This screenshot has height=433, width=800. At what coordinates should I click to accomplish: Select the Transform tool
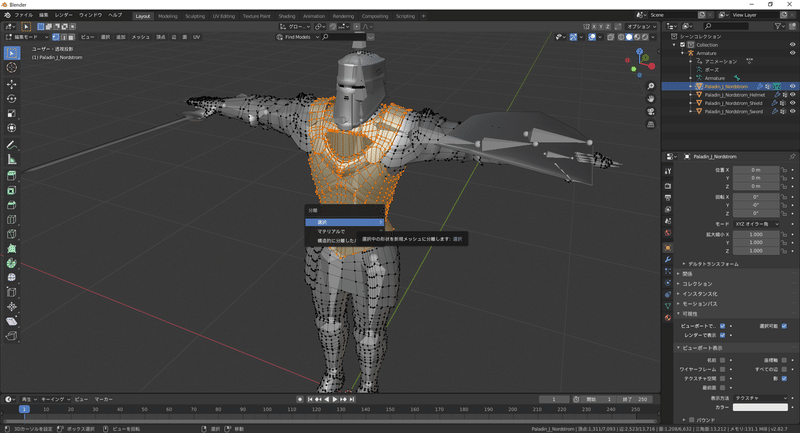tap(12, 128)
